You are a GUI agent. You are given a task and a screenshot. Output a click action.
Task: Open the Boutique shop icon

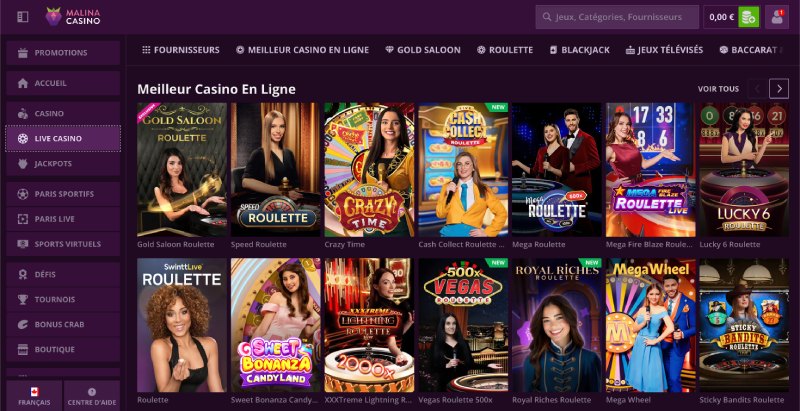tap(22, 349)
